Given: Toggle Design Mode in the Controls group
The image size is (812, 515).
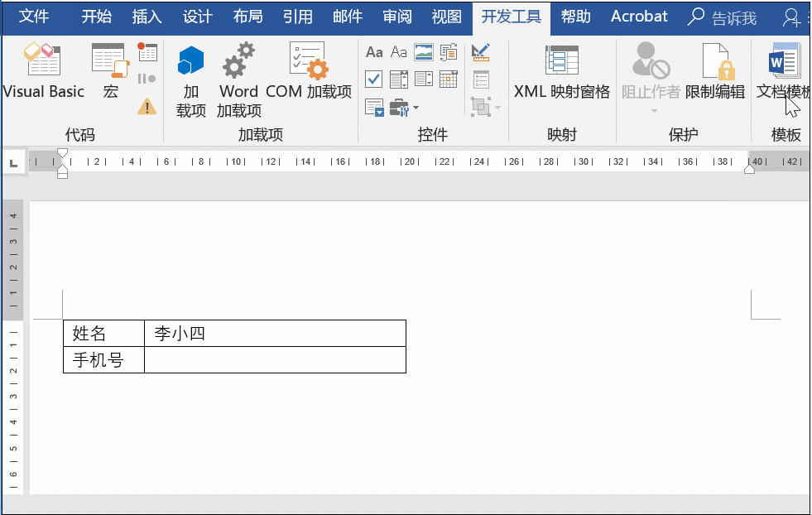Looking at the screenshot, I should pos(480,51).
